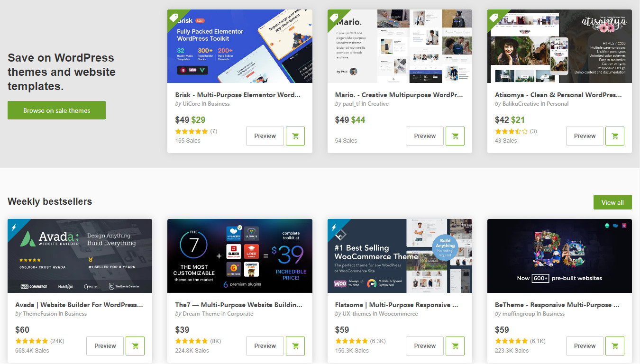Screen dimensions: 640x364
Task: Open the Avada Website Builder thumbnail
Action: pyautogui.click(x=80, y=256)
